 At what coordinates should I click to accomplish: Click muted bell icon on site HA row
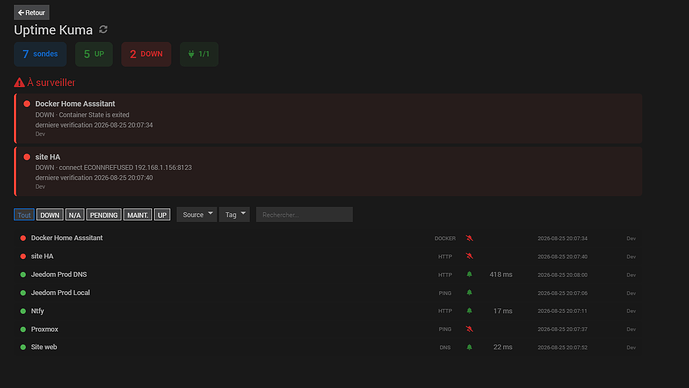point(469,256)
